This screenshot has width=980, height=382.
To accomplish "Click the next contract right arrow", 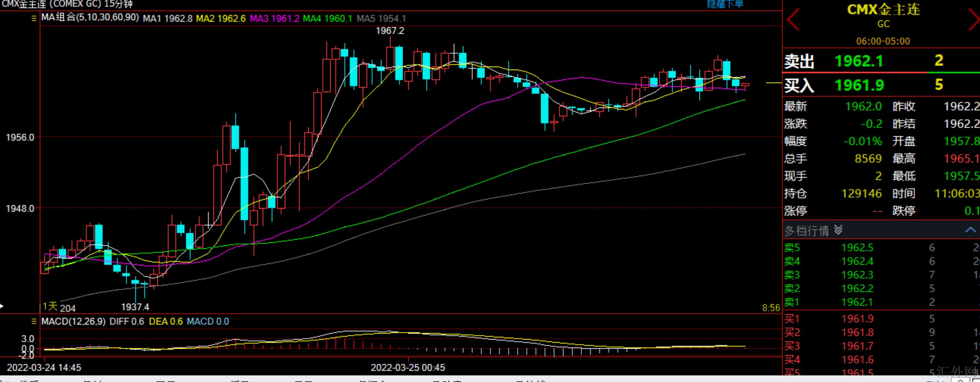I will pos(974,20).
